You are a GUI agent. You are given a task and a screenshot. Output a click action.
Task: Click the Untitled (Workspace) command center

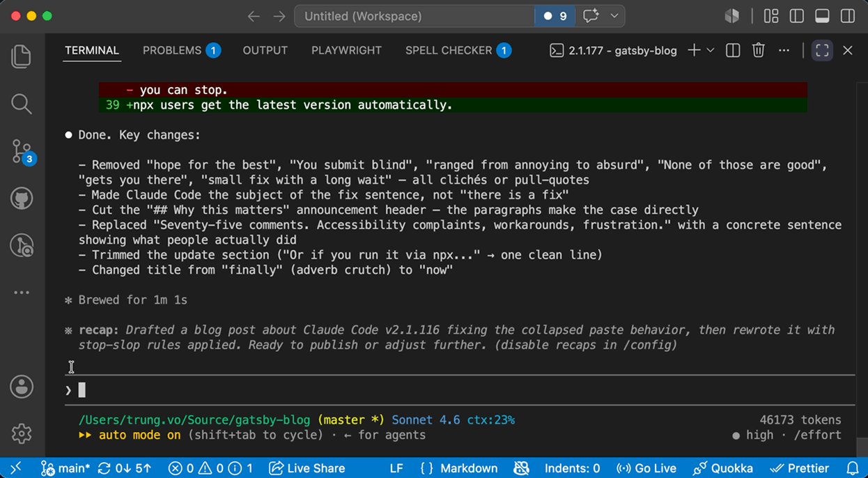pos(414,16)
